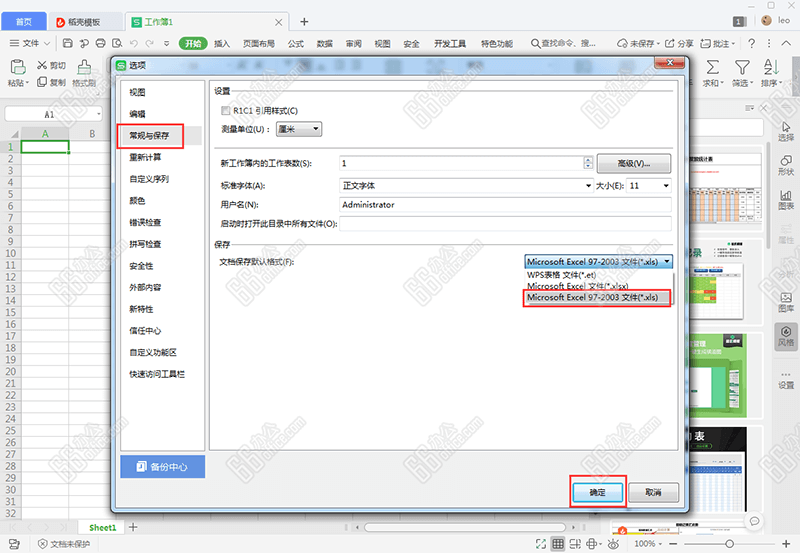This screenshot has height=553, width=800.
Task: Click the Paste clipboard icon
Action: coord(18,66)
